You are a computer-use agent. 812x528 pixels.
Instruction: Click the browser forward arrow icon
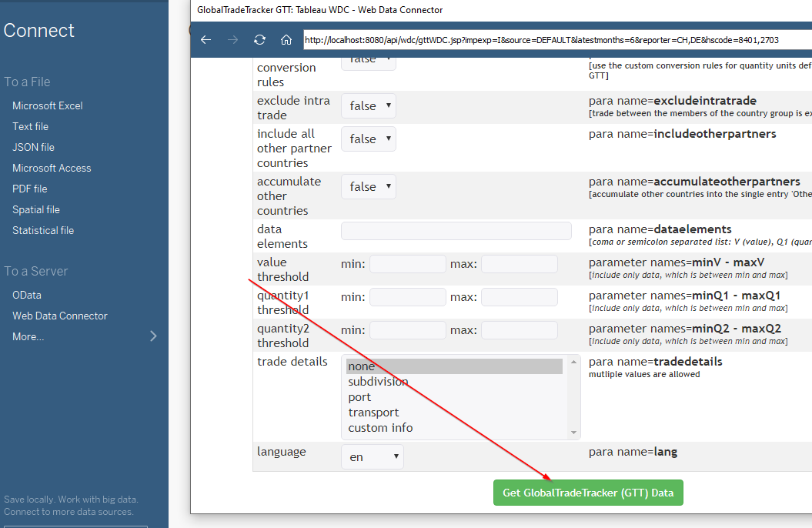pos(233,40)
